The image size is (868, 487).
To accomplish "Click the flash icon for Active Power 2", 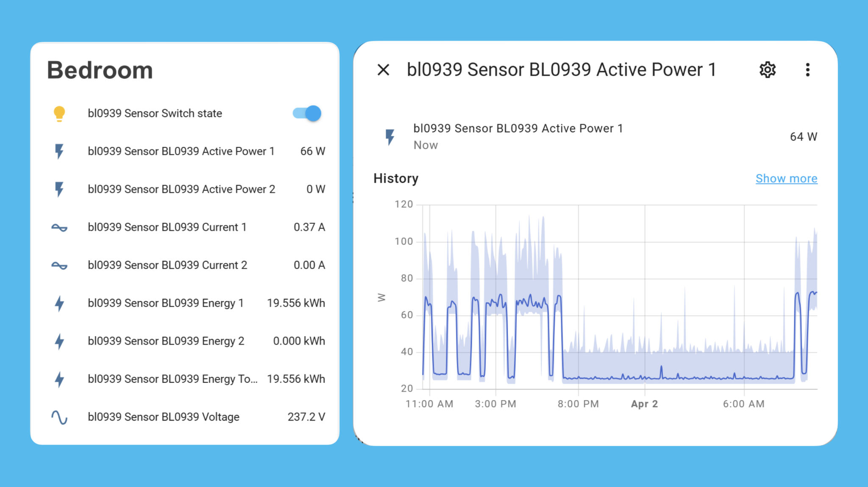I will tap(59, 189).
